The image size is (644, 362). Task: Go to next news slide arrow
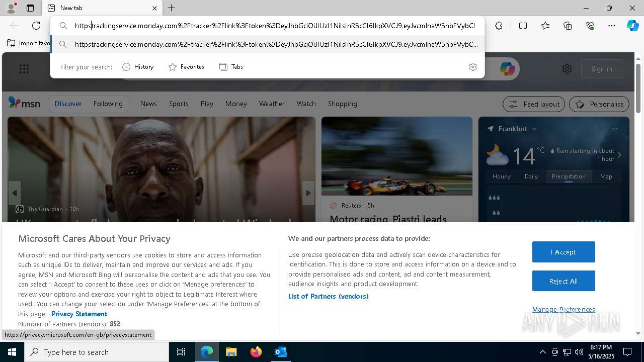tap(308, 193)
